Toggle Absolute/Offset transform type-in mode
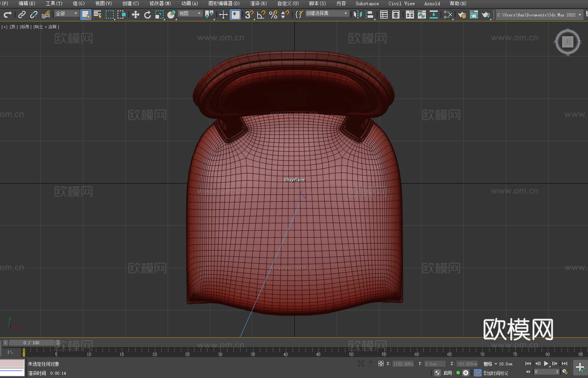 [381, 364]
